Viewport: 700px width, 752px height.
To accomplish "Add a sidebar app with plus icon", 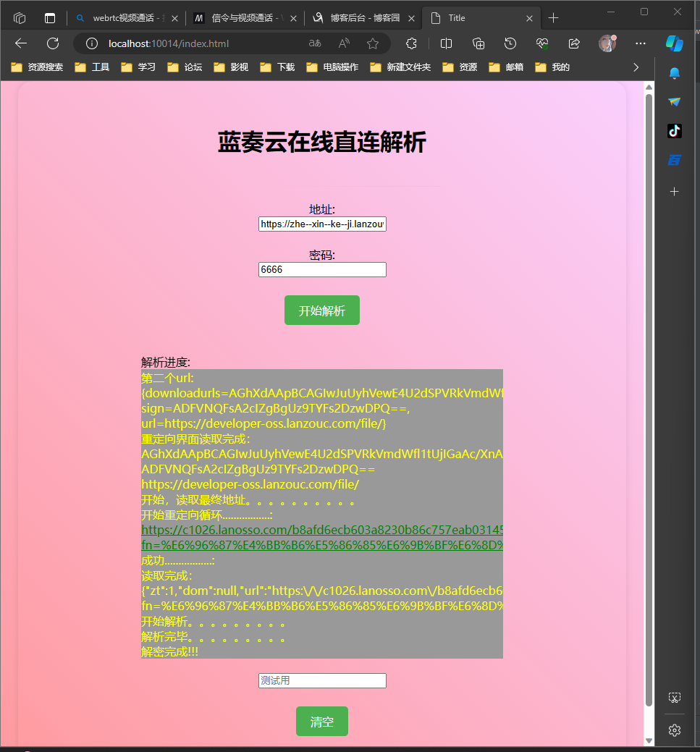I will pyautogui.click(x=675, y=191).
